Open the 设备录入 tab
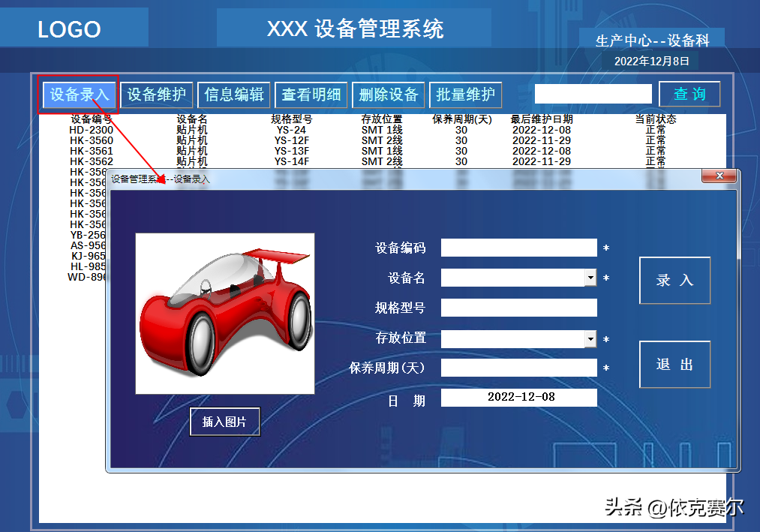 pyautogui.click(x=79, y=95)
